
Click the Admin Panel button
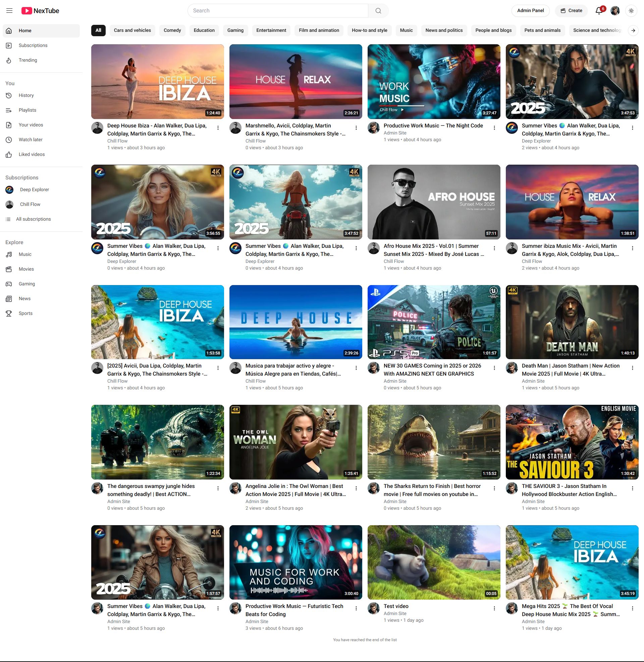pos(530,10)
